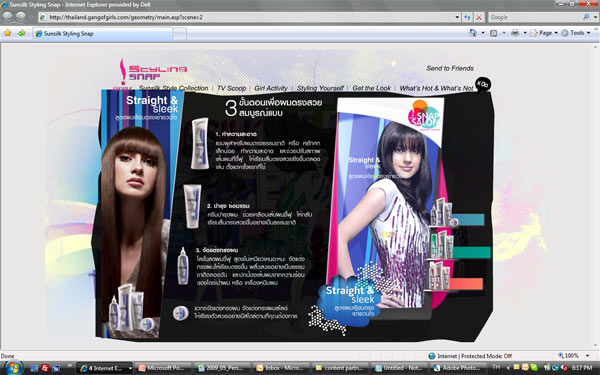Click the Internet zone globe icon
Image resolution: width=600 pixels, height=375 pixels.
(x=432, y=356)
